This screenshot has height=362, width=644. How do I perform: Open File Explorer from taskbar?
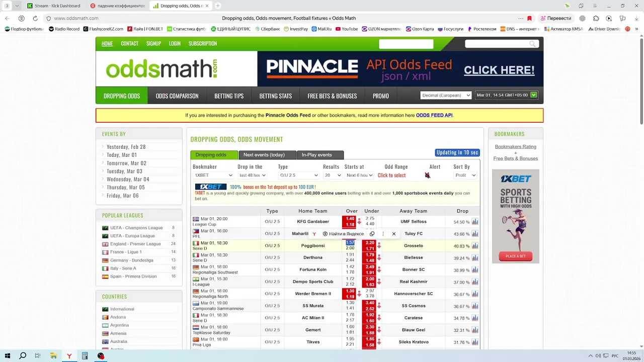coord(53,355)
